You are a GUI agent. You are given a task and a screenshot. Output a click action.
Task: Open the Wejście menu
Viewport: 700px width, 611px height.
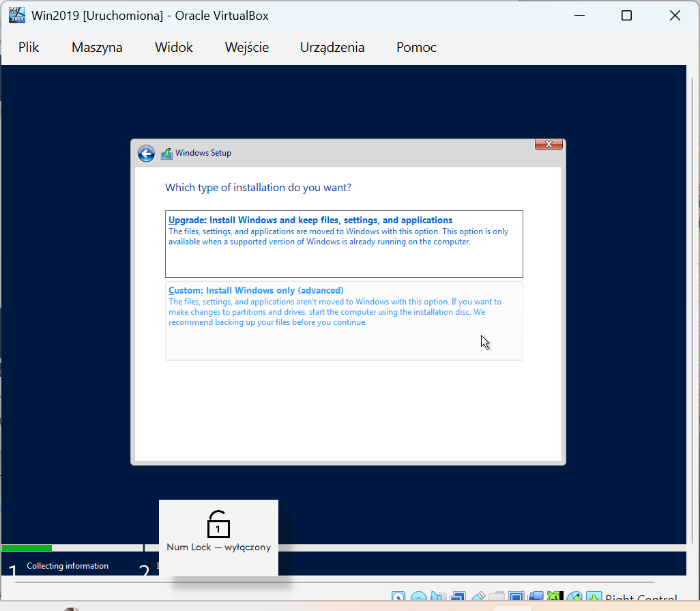tap(247, 47)
